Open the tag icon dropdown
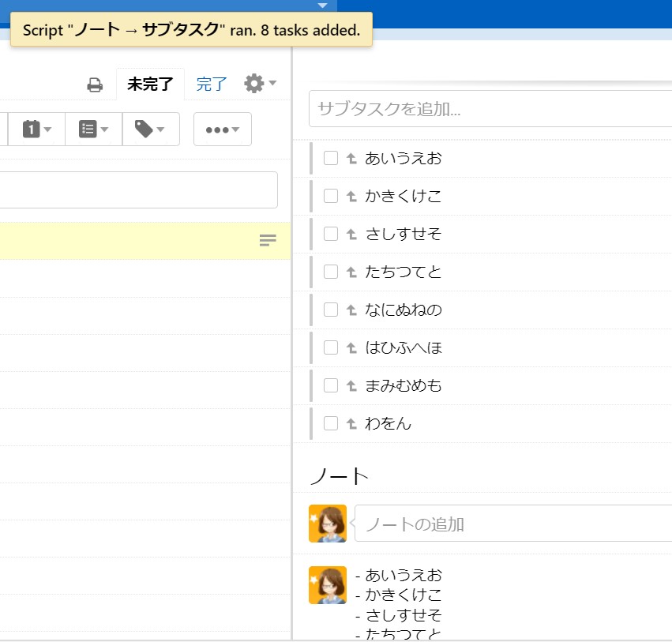Screen dimensions: 672x642 coord(150,130)
